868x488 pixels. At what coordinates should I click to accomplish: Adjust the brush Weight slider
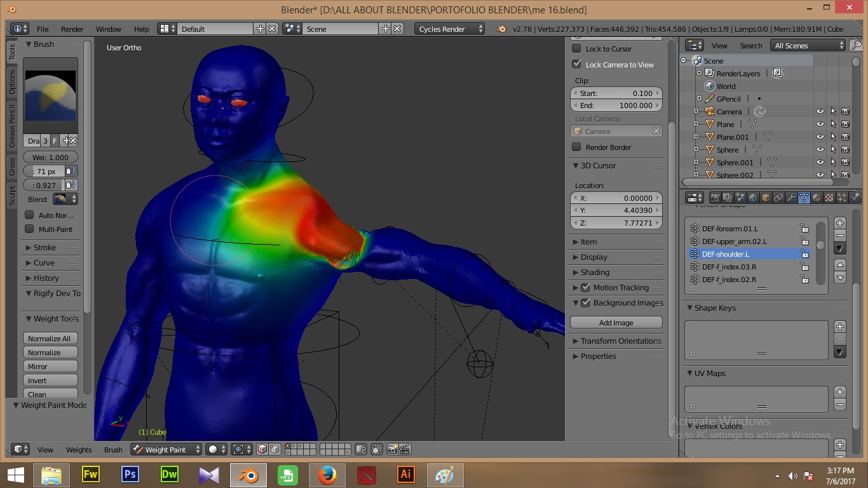pyautogui.click(x=50, y=157)
